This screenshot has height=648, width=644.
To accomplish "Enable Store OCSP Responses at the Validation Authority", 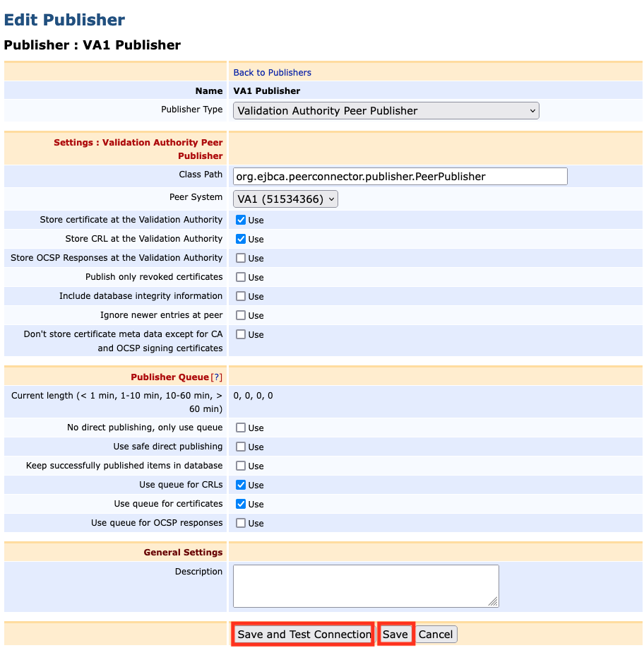I will pos(241,258).
